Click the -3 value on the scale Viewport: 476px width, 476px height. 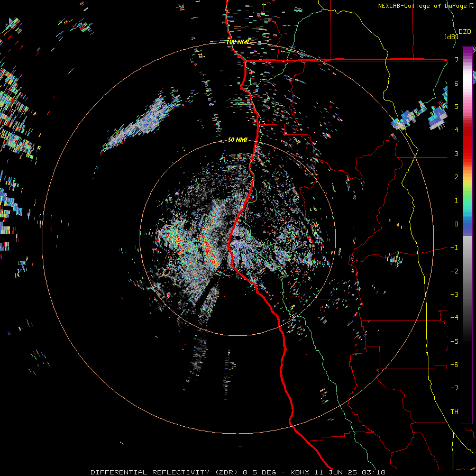[454, 294]
